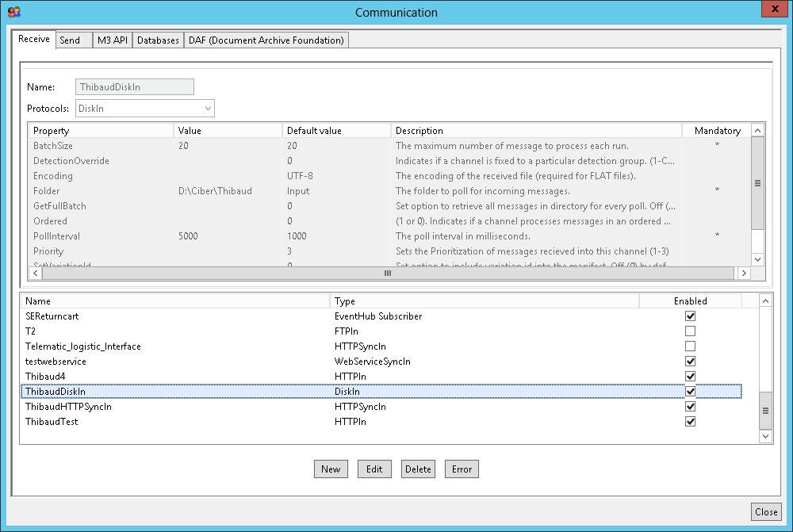This screenshot has width=793, height=532.
Task: Switch to the Send tab
Action: pos(70,40)
